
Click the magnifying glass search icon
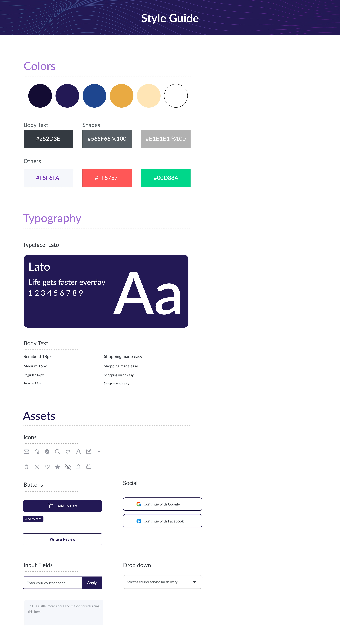click(58, 452)
